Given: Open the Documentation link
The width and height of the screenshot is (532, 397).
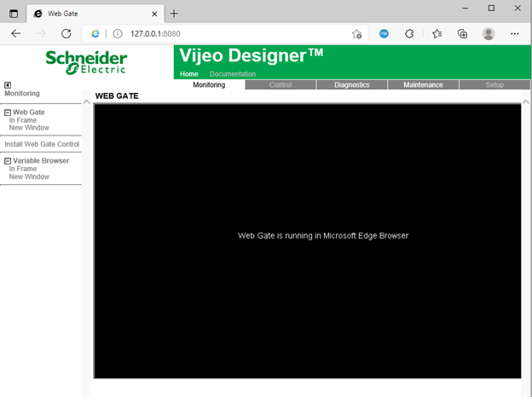Looking at the screenshot, I should (x=233, y=74).
